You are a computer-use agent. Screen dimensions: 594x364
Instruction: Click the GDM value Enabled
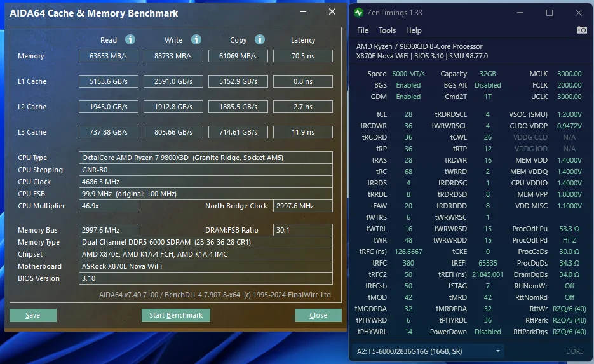pyautogui.click(x=408, y=97)
